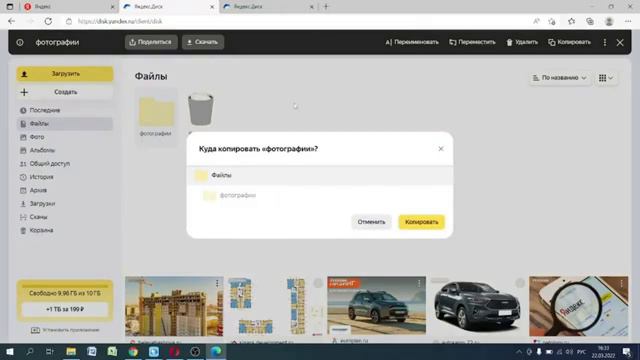Close the selection action bar
The width and height of the screenshot is (640, 360).
[620, 42]
